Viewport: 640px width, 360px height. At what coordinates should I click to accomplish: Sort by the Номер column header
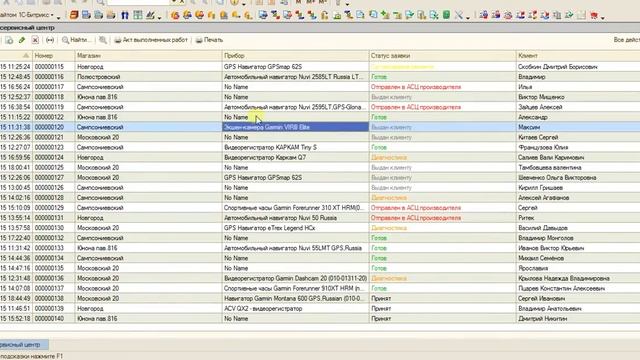point(54,56)
